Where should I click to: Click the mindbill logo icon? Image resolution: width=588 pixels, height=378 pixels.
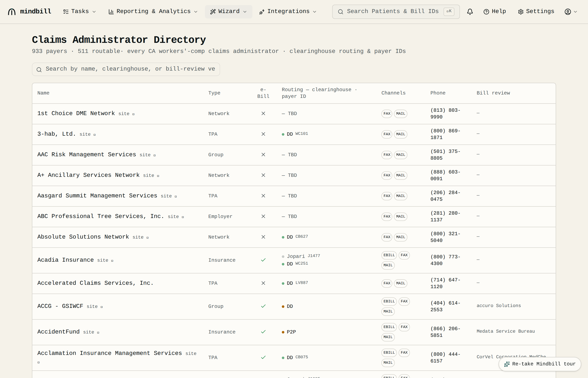coord(12,12)
